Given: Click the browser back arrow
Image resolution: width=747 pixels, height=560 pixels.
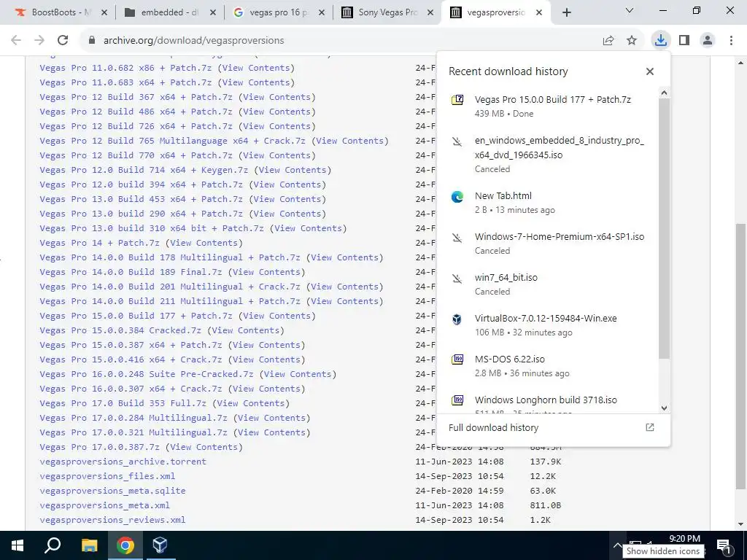Looking at the screenshot, I should pos(16,40).
